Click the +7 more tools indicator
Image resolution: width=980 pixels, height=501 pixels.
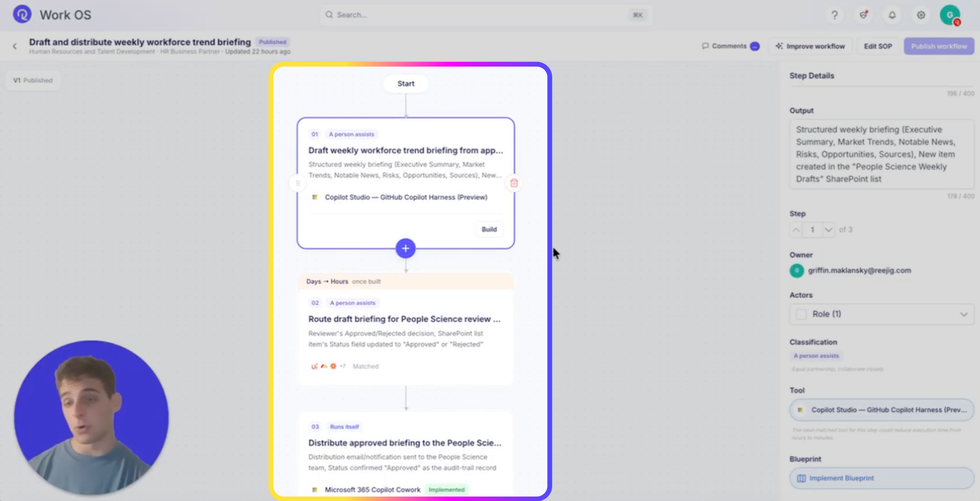[x=343, y=366]
